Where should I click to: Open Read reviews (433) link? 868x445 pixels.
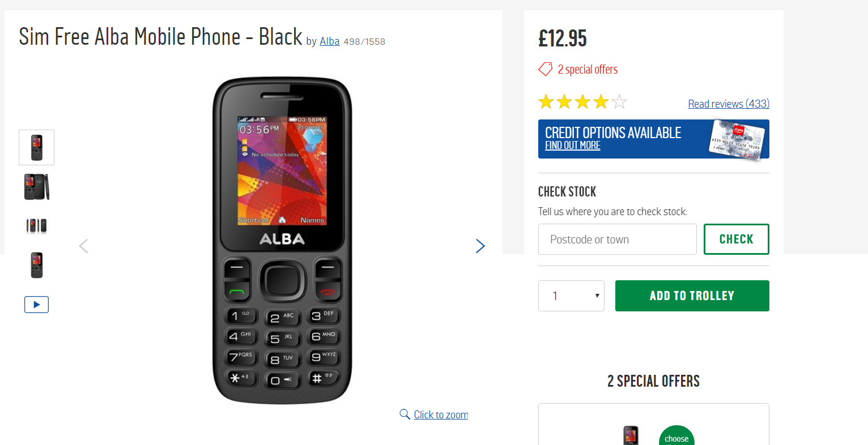728,104
